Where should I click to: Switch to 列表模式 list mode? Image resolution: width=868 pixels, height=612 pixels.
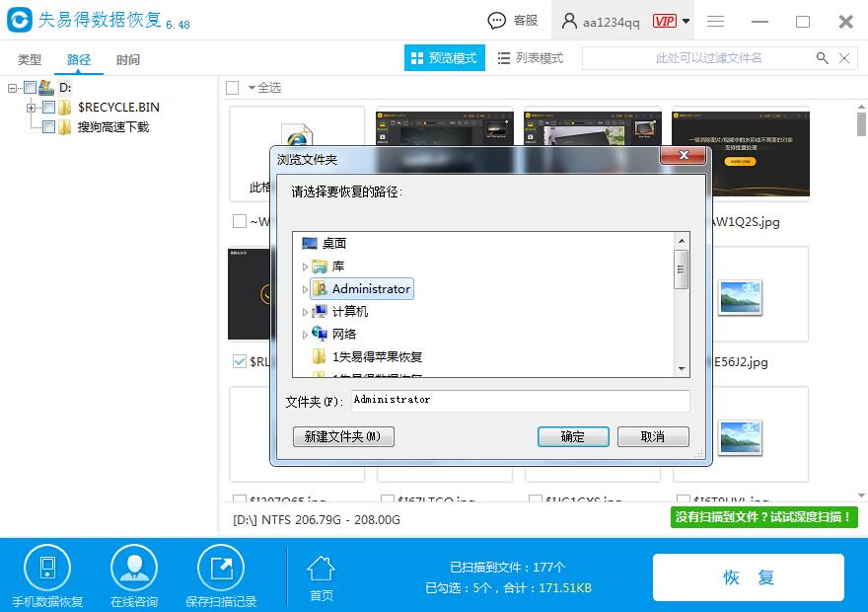point(531,58)
